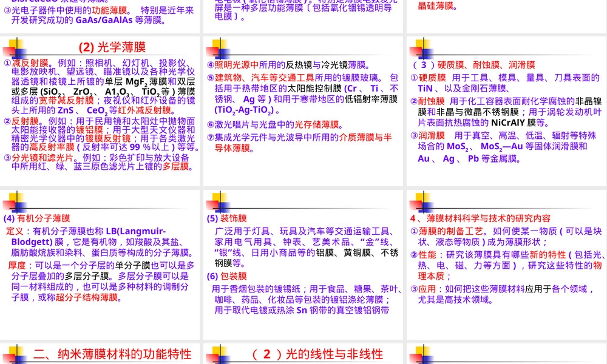
Task: Select the red text ③分光镜和滤光片
Action: 38,158
